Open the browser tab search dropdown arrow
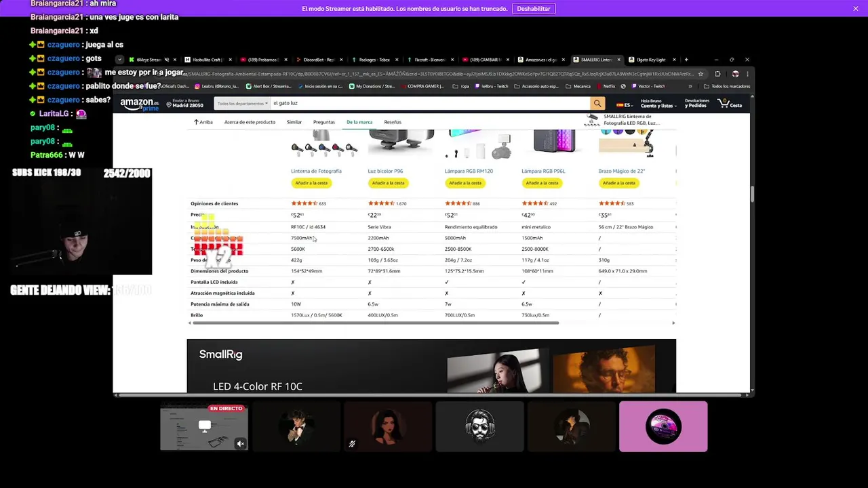This screenshot has height=488, width=868. tap(119, 60)
